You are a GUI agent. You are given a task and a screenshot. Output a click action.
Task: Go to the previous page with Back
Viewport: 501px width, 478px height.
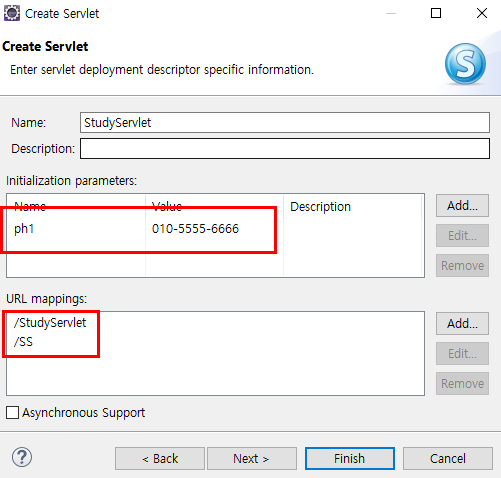pos(160,459)
